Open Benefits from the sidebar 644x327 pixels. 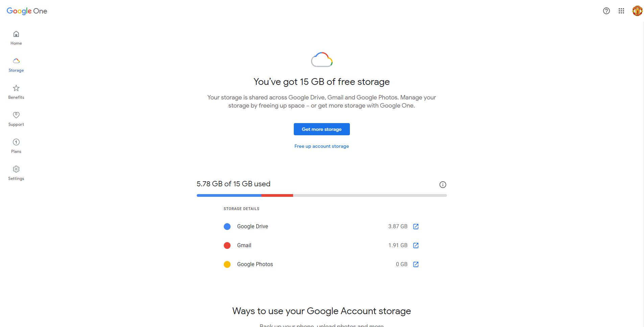[x=16, y=92]
